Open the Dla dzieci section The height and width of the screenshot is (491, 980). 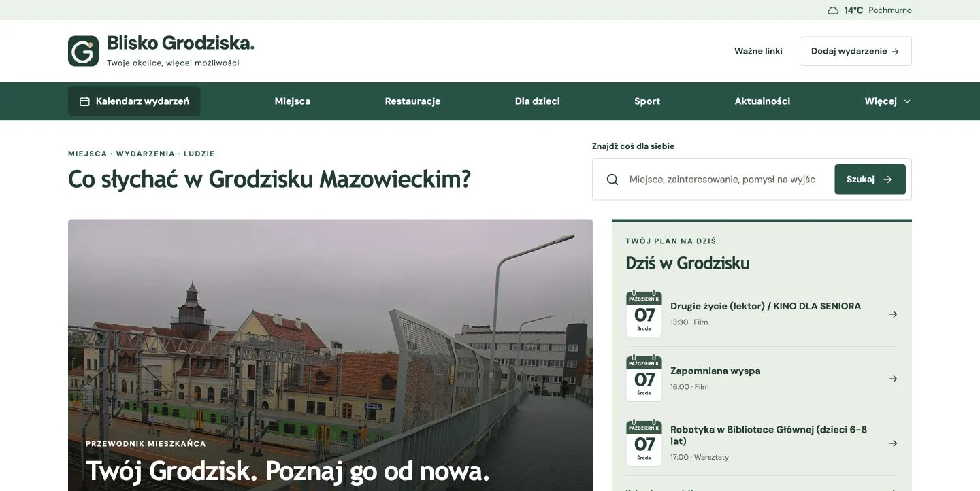(x=538, y=101)
